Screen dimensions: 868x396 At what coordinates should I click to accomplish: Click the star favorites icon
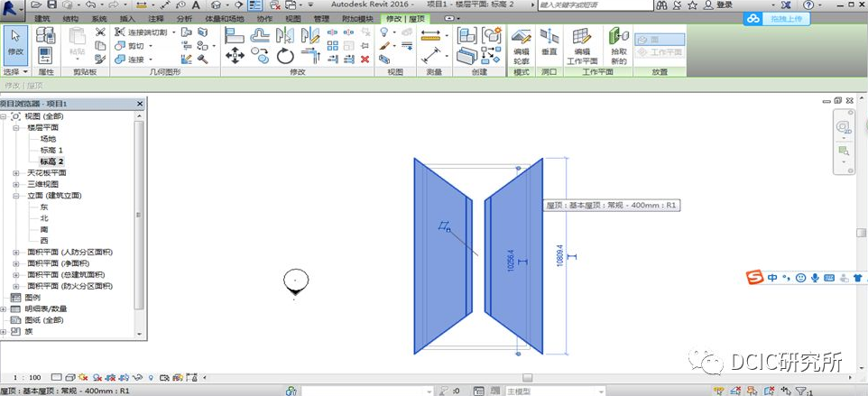click(693, 5)
